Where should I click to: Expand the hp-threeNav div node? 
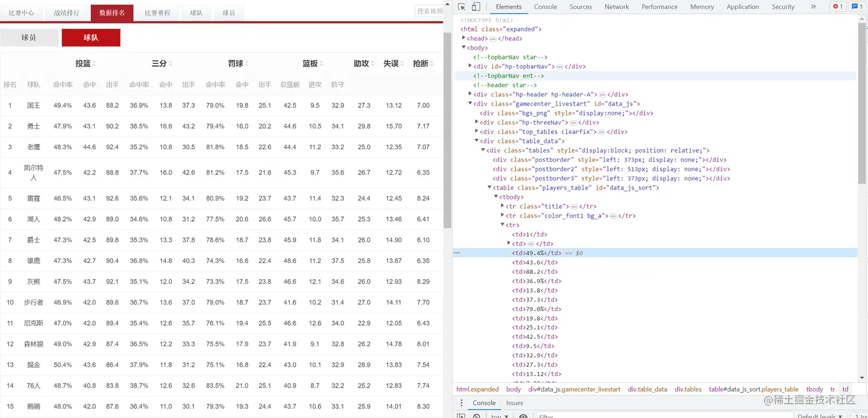coord(476,122)
